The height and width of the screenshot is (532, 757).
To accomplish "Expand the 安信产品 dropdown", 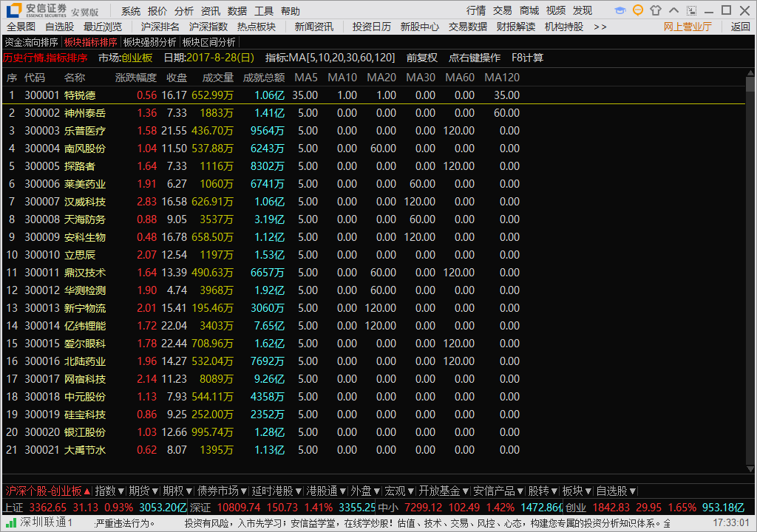I will click(x=498, y=491).
